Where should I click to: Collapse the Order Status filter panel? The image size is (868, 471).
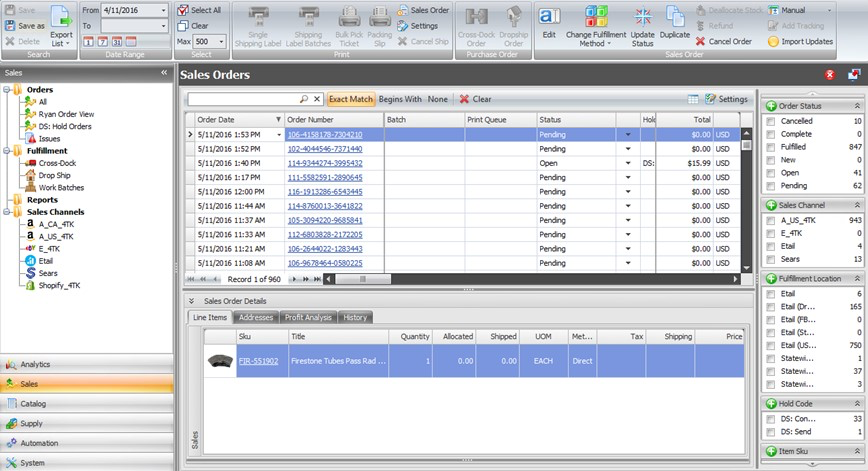click(x=857, y=106)
